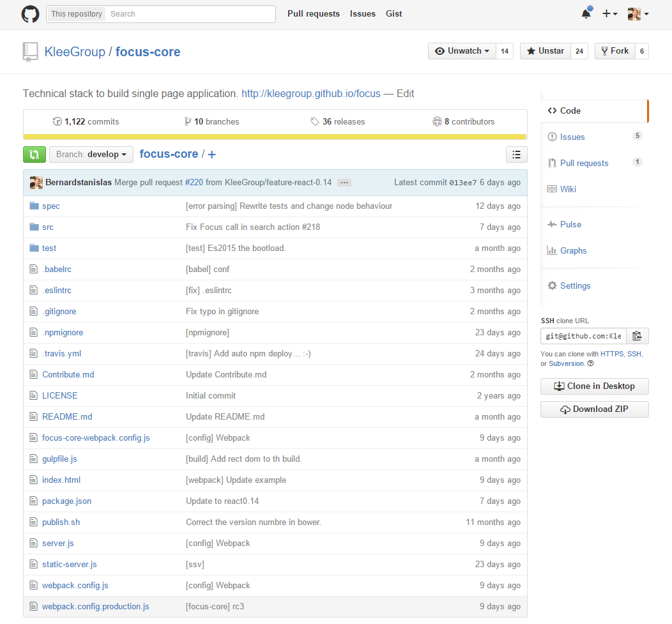Focus the repository search field
The image size is (672, 624).
pyautogui.click(x=190, y=14)
